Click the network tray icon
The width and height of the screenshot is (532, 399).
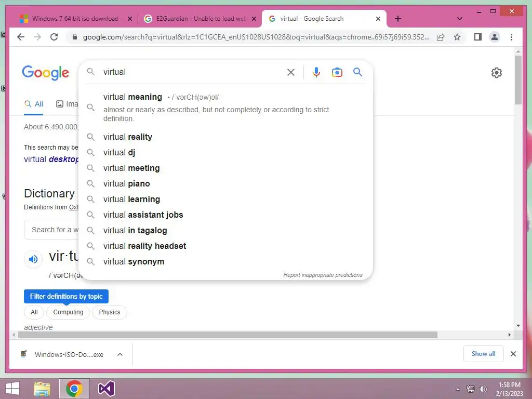coord(471,389)
